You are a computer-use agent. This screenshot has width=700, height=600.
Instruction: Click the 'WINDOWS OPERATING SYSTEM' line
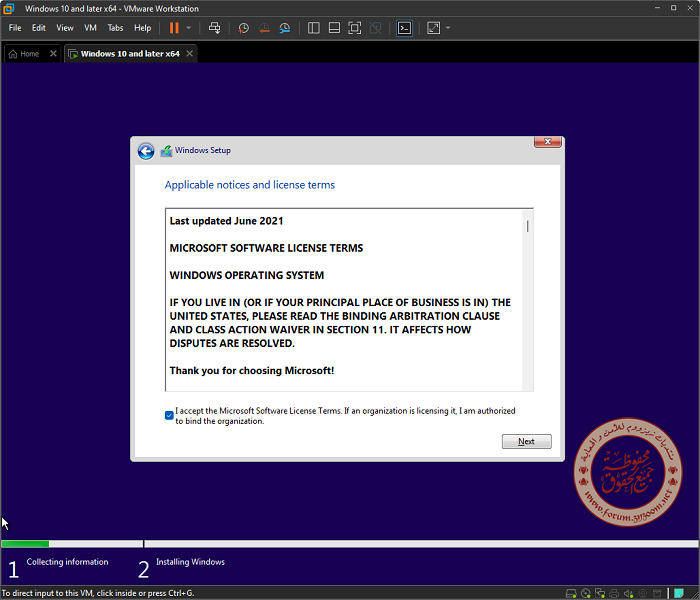click(247, 275)
